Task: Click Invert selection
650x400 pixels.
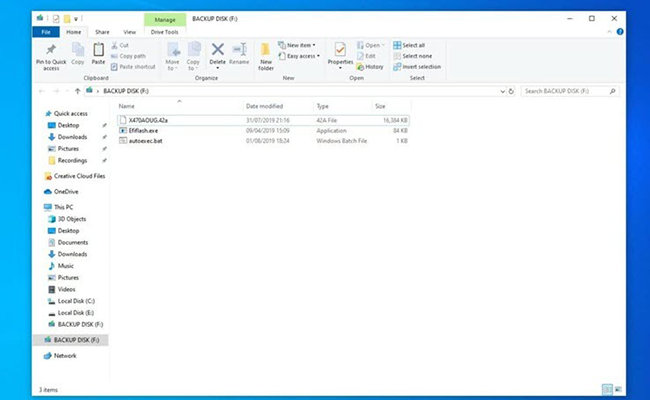Action: pyautogui.click(x=417, y=67)
